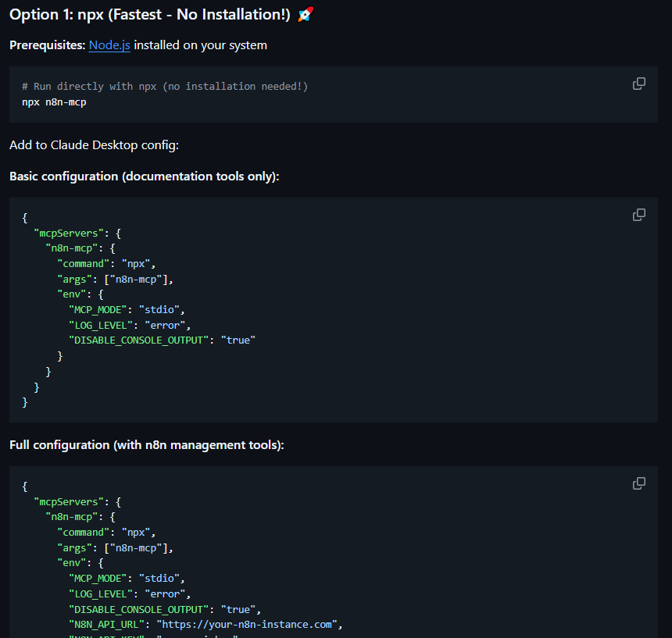Image resolution: width=672 pixels, height=638 pixels.
Task: Click 'Basic configuration (documentation tools only):' label
Action: [x=144, y=176]
